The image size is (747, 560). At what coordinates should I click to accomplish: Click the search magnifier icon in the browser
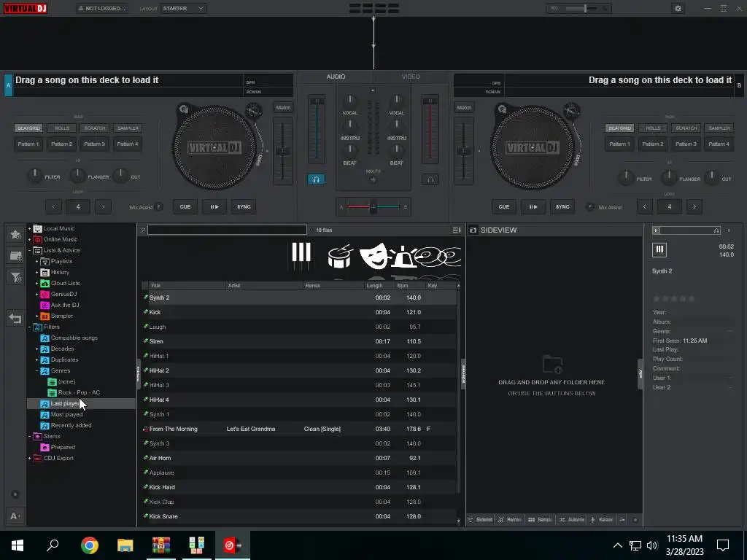pyautogui.click(x=142, y=230)
